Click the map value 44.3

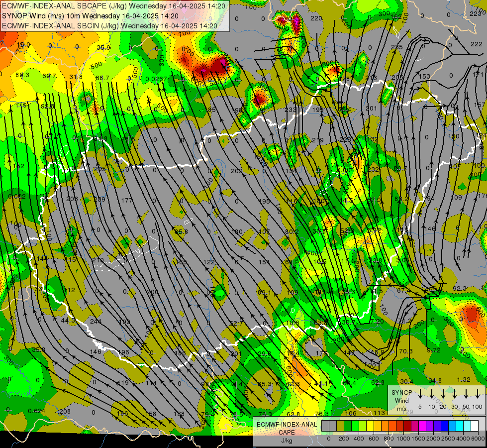pos(68,320)
